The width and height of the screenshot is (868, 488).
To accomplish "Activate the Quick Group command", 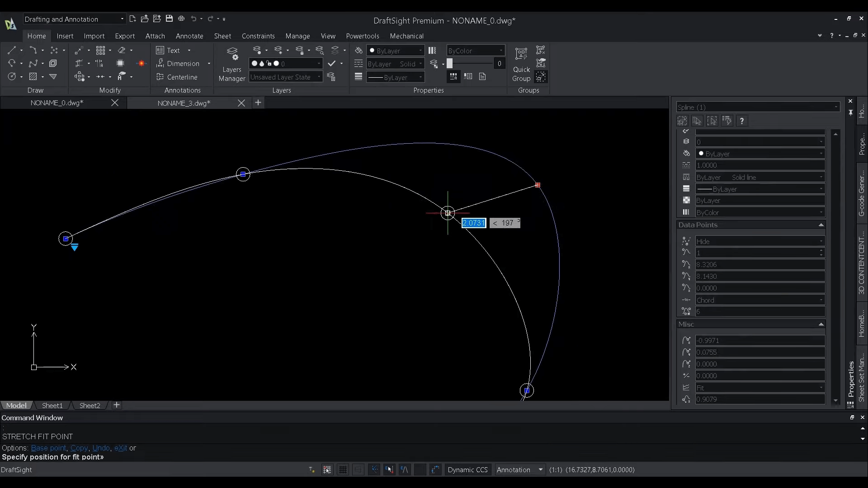I will [521, 63].
